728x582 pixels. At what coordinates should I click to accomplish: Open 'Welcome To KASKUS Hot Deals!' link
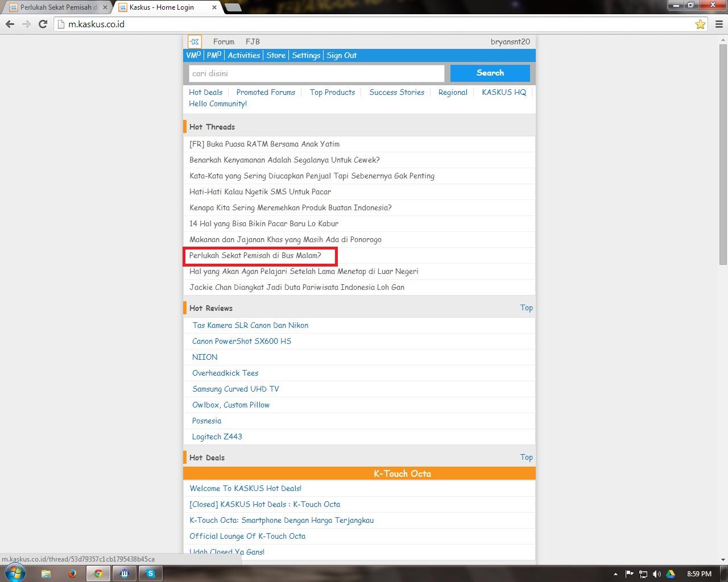point(246,488)
